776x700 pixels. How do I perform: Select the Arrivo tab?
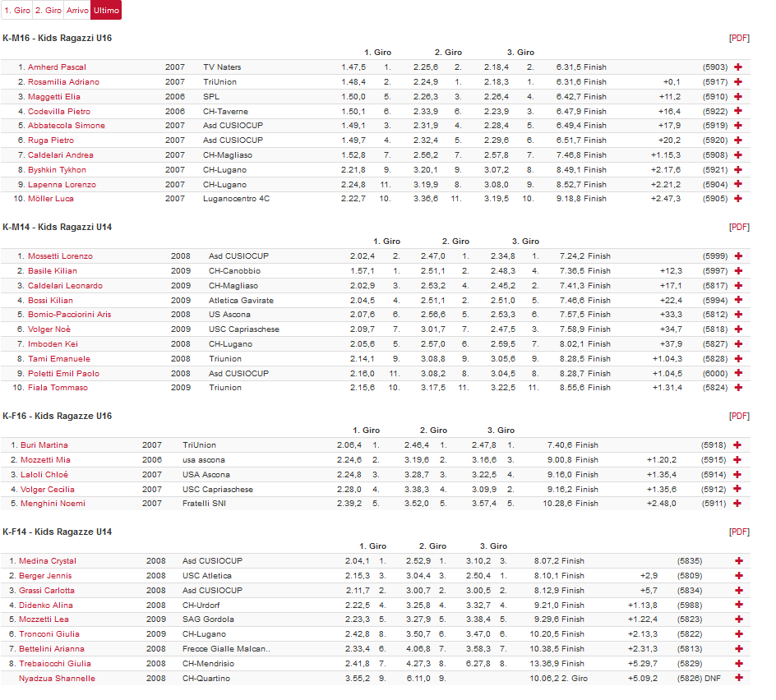(x=77, y=11)
